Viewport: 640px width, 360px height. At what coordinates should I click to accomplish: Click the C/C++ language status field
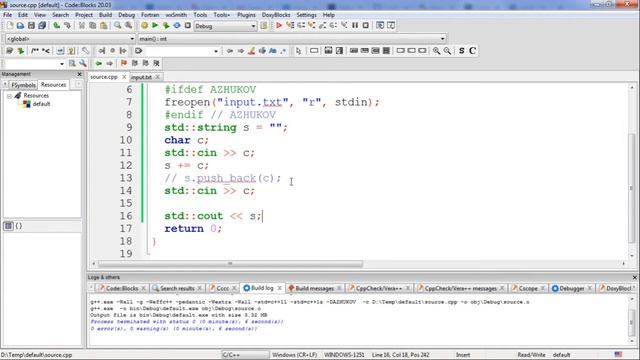pos(245,355)
